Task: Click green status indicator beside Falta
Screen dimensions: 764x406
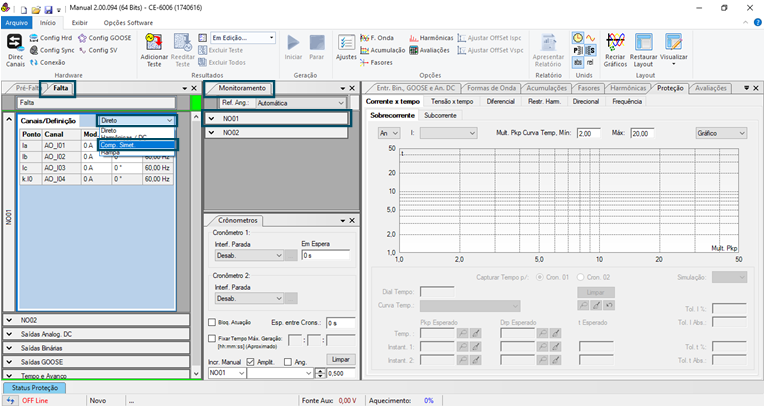Action: [x=195, y=103]
